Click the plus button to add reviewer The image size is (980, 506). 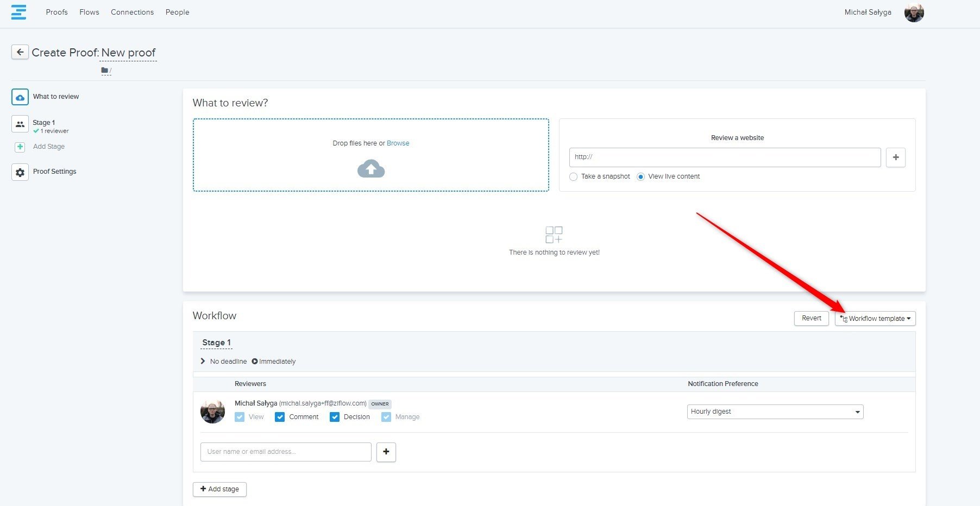tap(386, 452)
